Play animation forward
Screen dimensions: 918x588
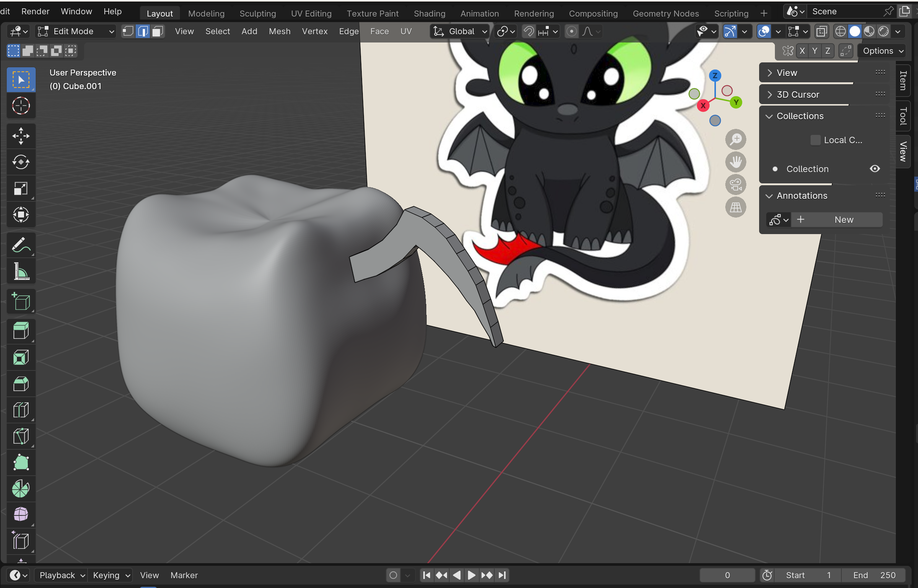click(x=471, y=575)
